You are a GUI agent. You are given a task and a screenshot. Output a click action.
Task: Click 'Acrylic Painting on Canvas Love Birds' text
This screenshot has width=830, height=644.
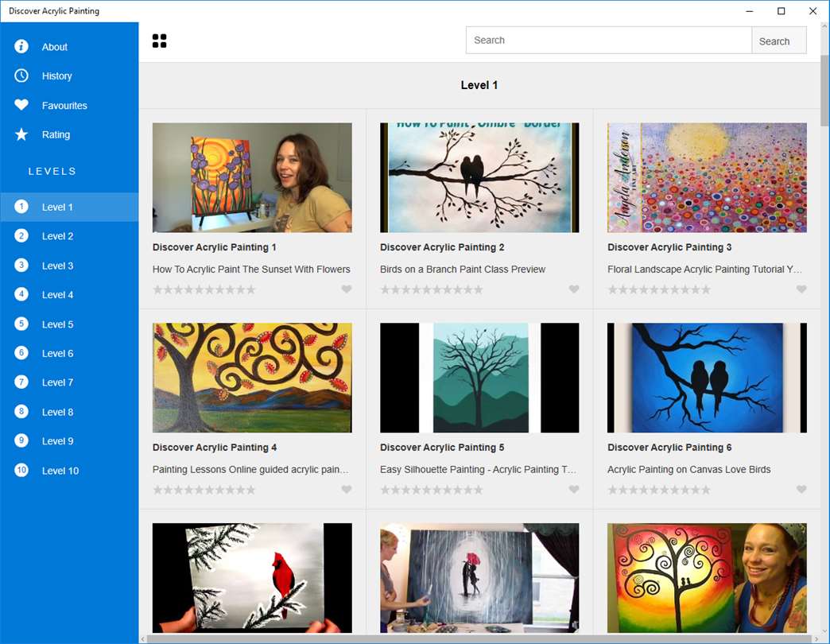click(689, 469)
